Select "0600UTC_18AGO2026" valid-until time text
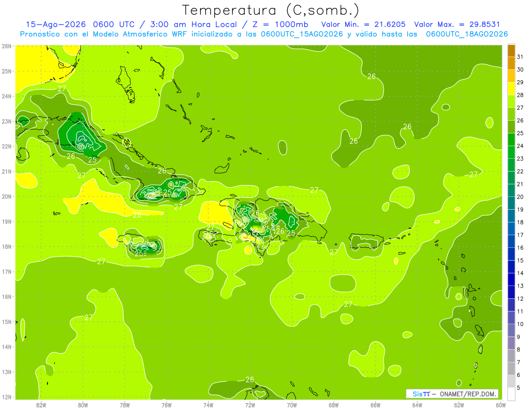 pos(467,34)
